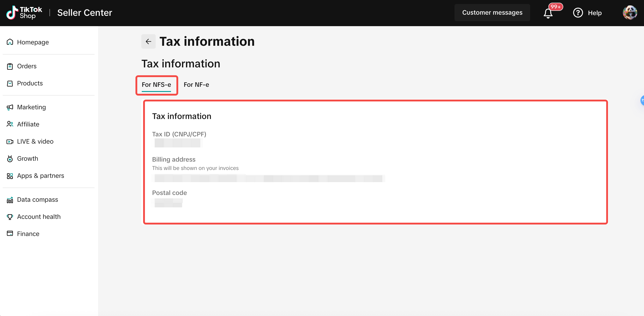Click the Homepage house icon
The image size is (644, 316).
pos(10,42)
